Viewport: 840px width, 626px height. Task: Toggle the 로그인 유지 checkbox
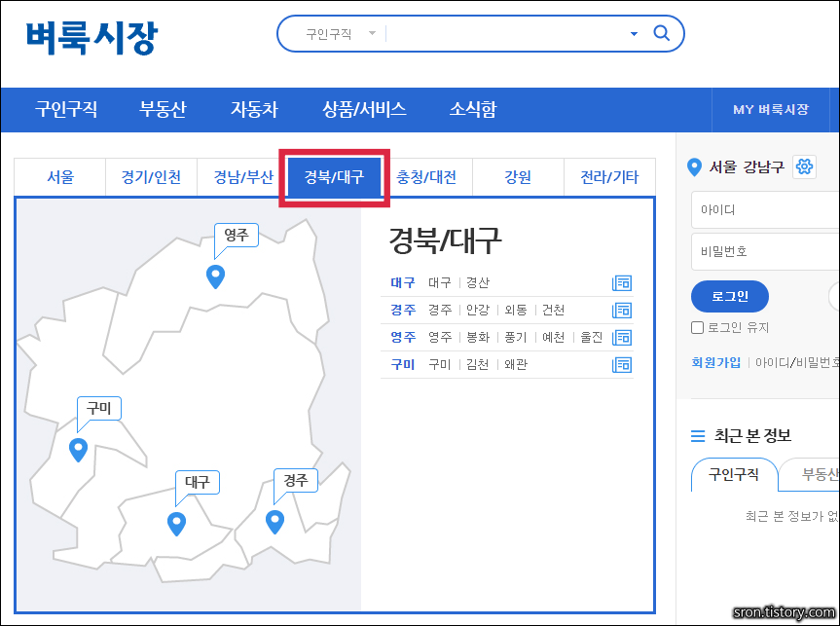pos(697,327)
